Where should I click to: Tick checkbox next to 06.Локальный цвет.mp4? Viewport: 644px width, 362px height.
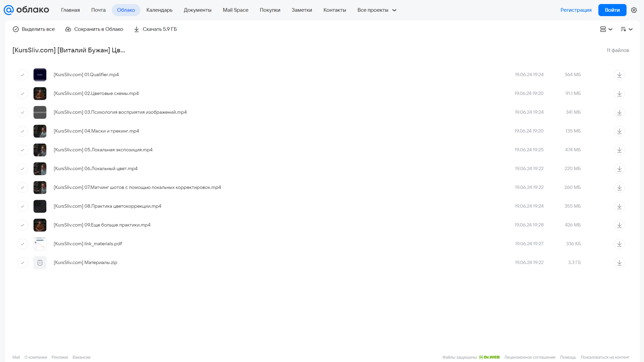pyautogui.click(x=22, y=168)
